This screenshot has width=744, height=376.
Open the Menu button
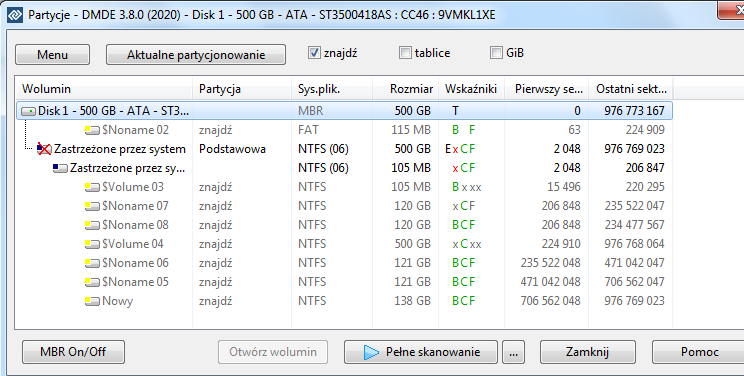coord(52,55)
